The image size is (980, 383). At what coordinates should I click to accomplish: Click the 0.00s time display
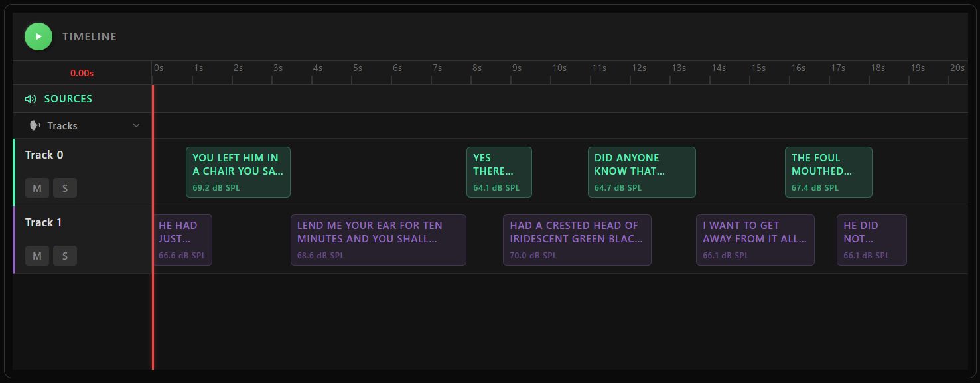click(x=81, y=72)
